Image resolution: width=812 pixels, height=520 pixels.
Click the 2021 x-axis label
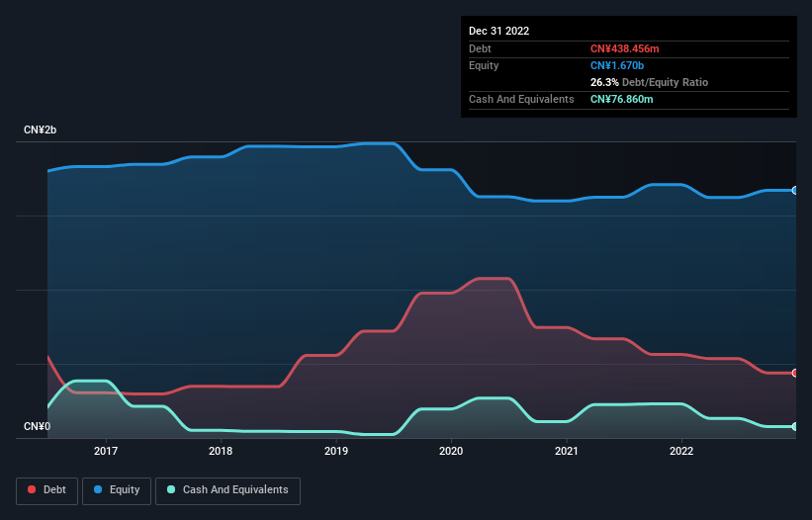[x=567, y=451]
